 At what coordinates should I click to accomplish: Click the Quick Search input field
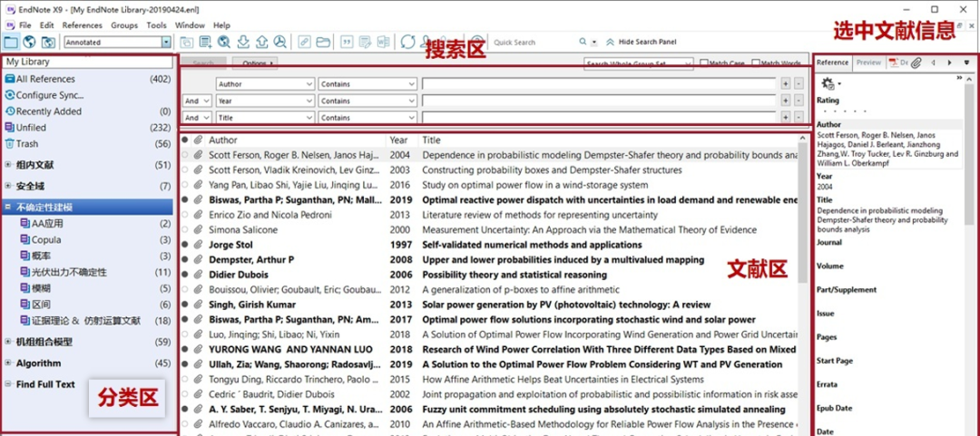pyautogui.click(x=534, y=43)
